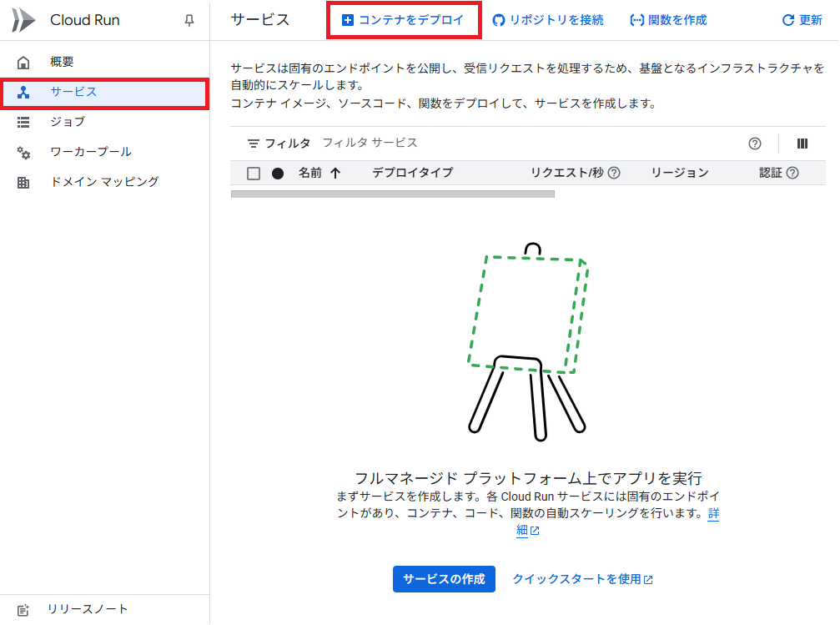This screenshot has width=840, height=625.
Task: Open 概要 in the sidebar
Action: (x=62, y=62)
